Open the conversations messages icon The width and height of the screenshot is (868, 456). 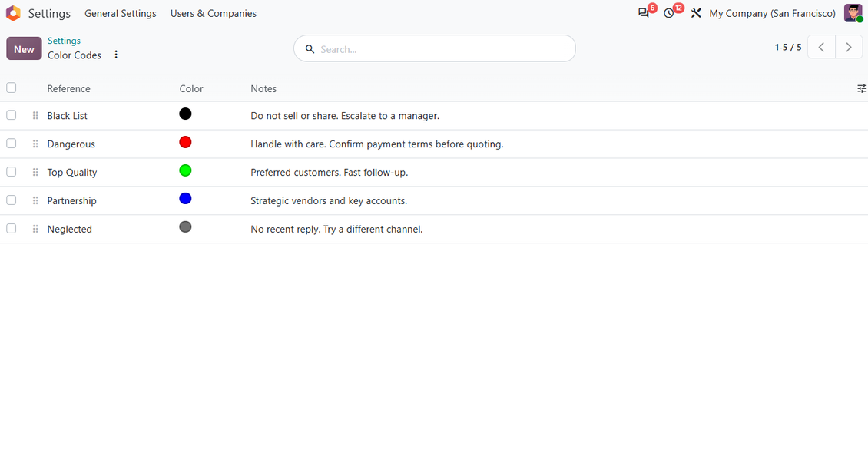[643, 13]
